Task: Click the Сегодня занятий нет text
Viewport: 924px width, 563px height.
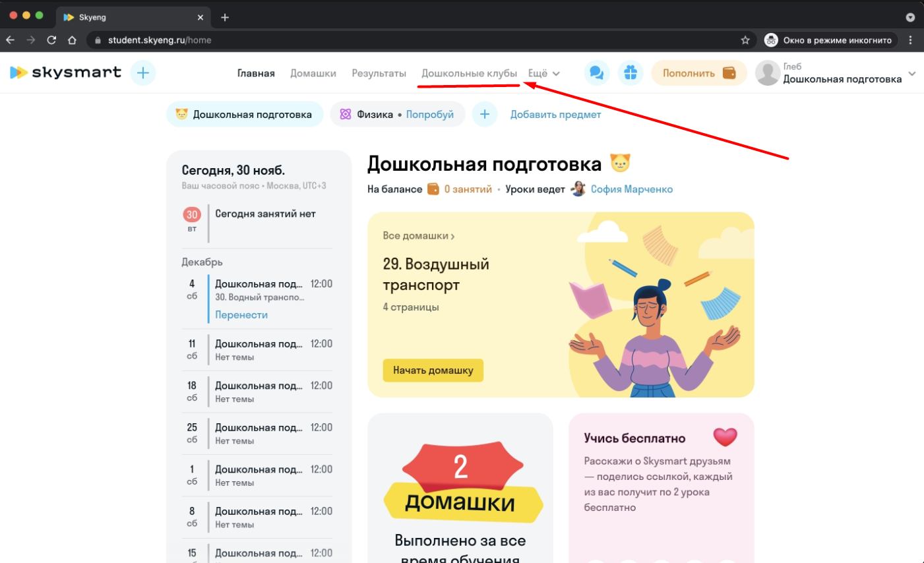Action: (265, 214)
